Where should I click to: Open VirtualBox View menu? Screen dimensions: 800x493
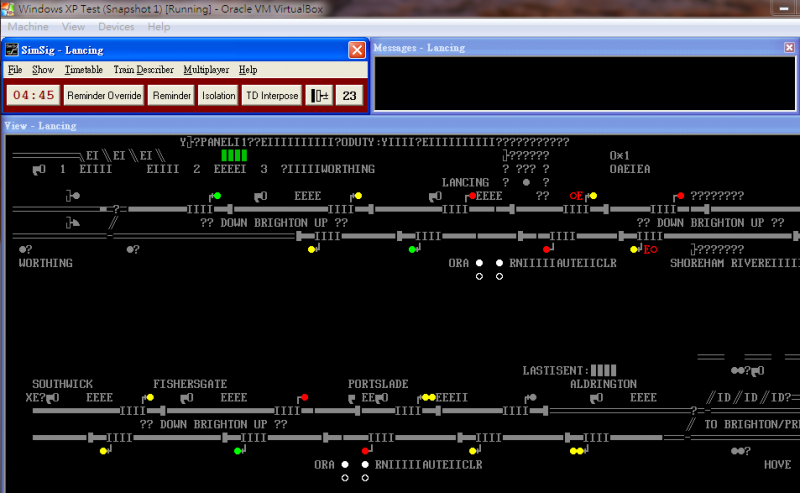coord(73,27)
